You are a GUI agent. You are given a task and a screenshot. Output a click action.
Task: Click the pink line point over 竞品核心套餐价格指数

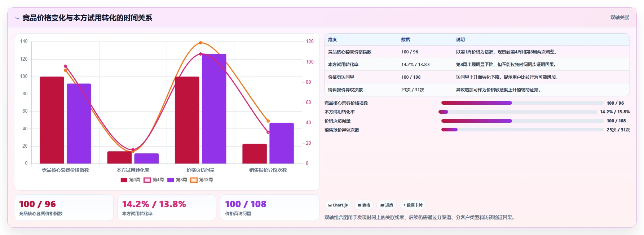(x=65, y=66)
